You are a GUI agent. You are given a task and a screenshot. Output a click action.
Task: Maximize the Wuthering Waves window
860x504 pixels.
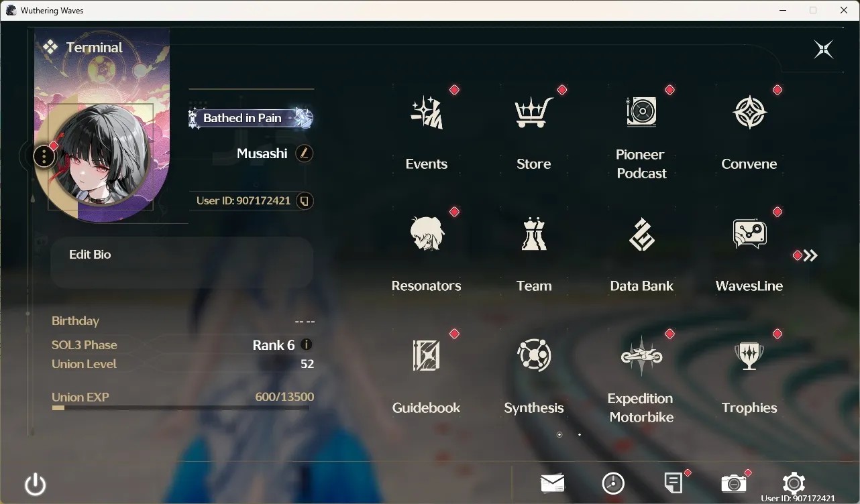click(x=813, y=11)
